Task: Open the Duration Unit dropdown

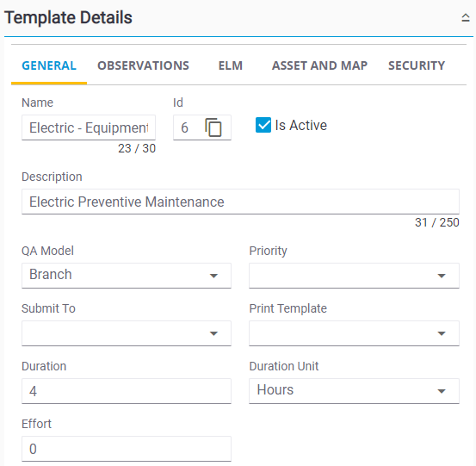Action: [x=354, y=391]
